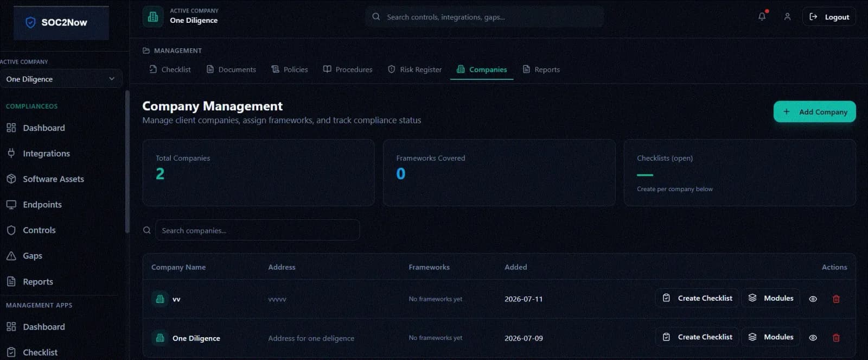Focus the Search companies field
The height and width of the screenshot is (360, 868).
click(x=257, y=230)
